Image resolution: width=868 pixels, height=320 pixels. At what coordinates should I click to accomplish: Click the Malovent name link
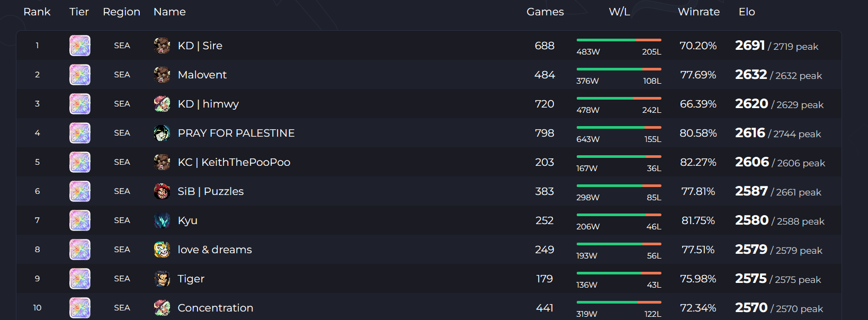202,75
